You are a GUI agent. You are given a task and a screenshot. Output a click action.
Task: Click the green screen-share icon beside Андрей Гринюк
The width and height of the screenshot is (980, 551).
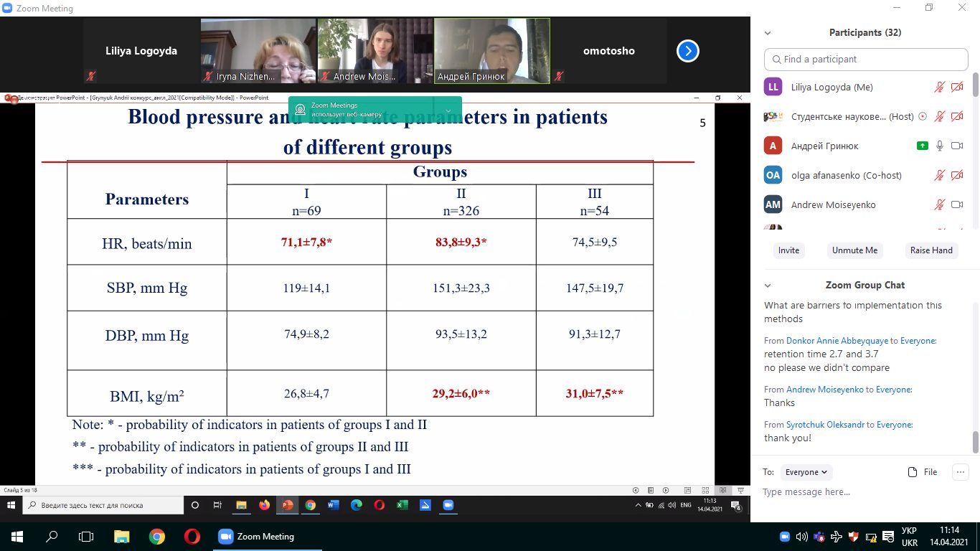pyautogui.click(x=922, y=146)
